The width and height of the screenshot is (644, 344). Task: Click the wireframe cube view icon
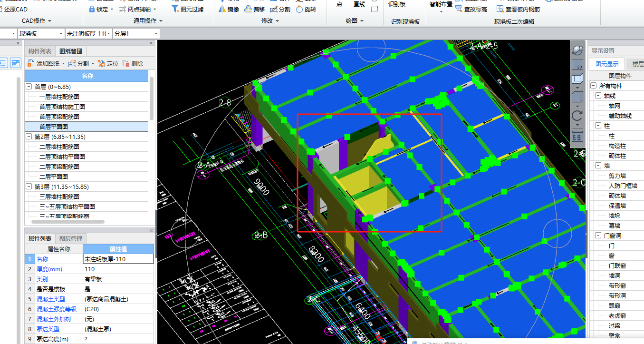(577, 79)
